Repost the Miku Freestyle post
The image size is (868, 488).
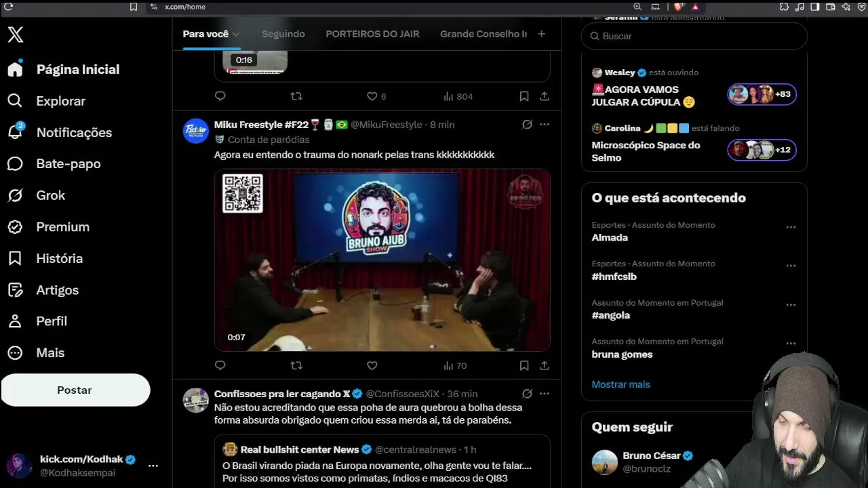[x=296, y=365]
